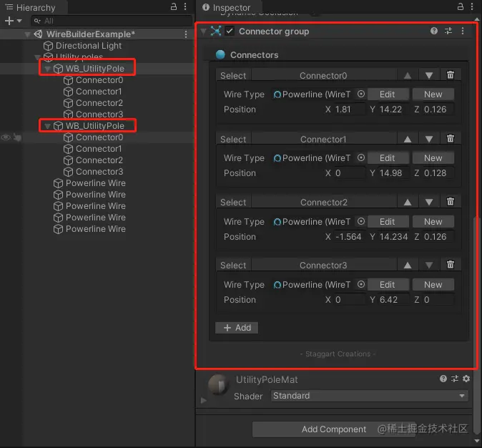Screen dimensions: 482x448
Task: Move Connector0 down with down arrow
Action: [429, 75]
